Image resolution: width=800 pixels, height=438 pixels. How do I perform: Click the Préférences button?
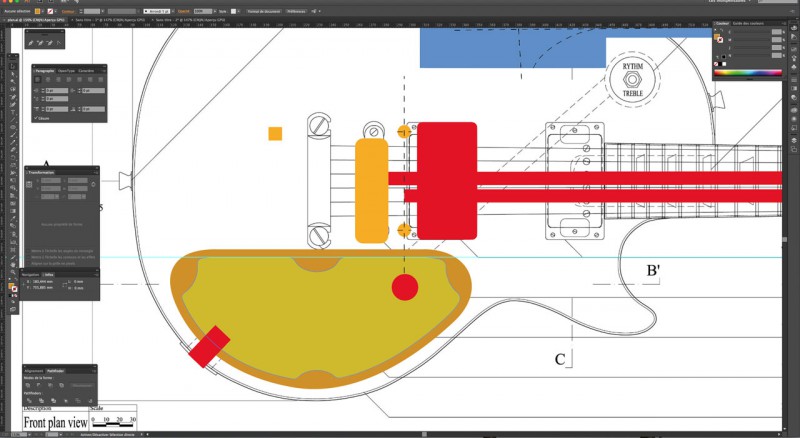[x=296, y=11]
